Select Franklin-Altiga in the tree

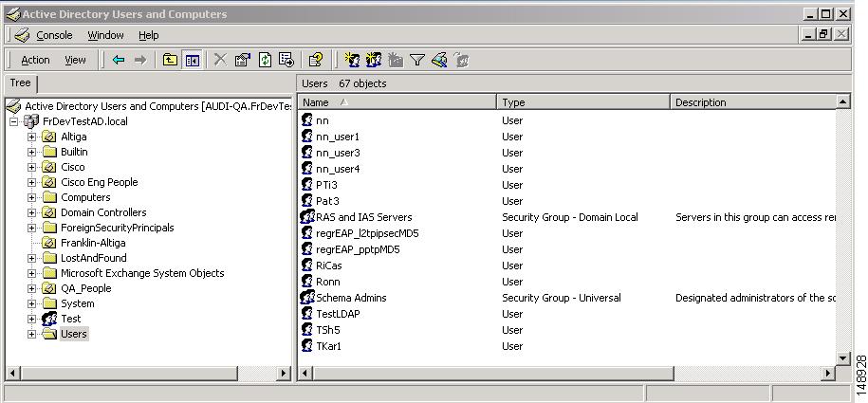click(x=93, y=243)
